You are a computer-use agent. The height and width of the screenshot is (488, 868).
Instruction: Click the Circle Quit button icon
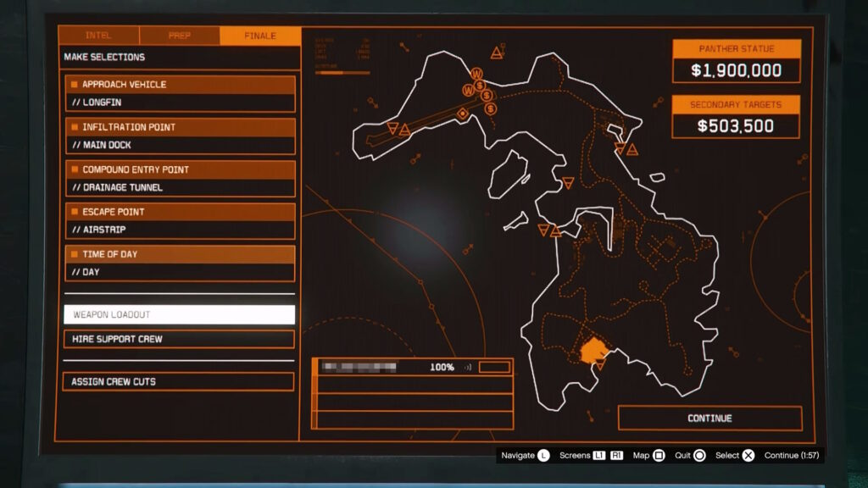point(699,455)
